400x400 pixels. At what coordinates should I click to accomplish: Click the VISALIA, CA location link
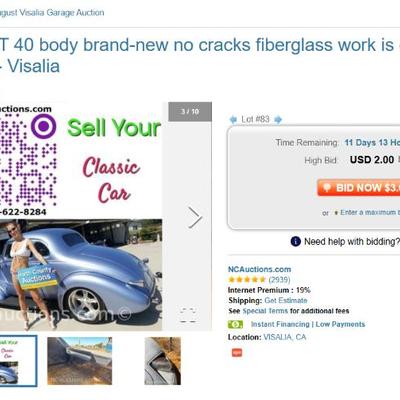point(285,337)
